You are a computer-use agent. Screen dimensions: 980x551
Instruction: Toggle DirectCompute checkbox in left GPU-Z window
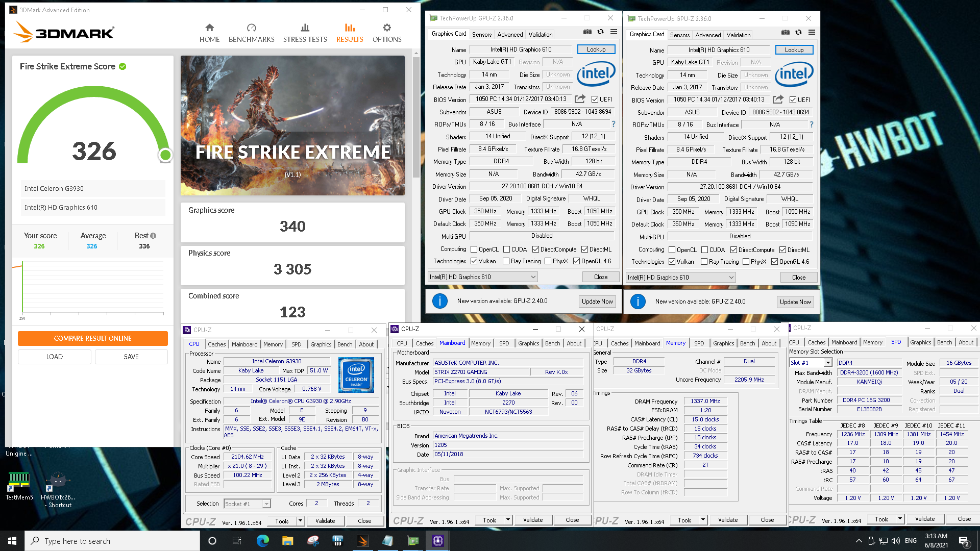535,249
